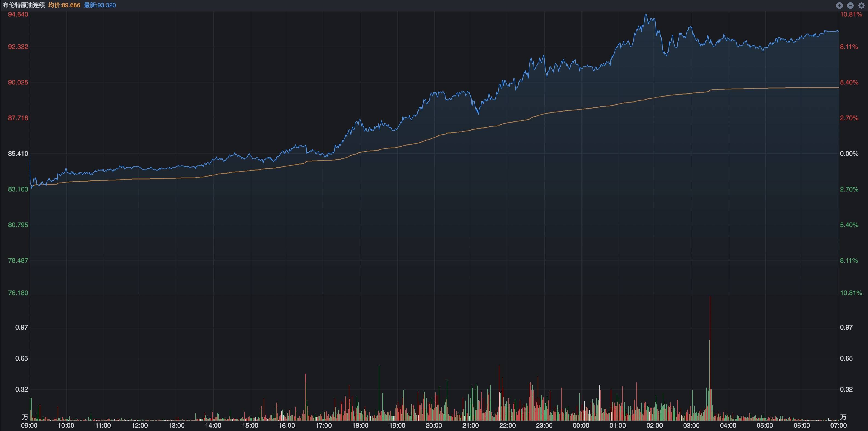The image size is (868, 431).
Task: Click the left 万 volume unit label
Action: (25, 417)
